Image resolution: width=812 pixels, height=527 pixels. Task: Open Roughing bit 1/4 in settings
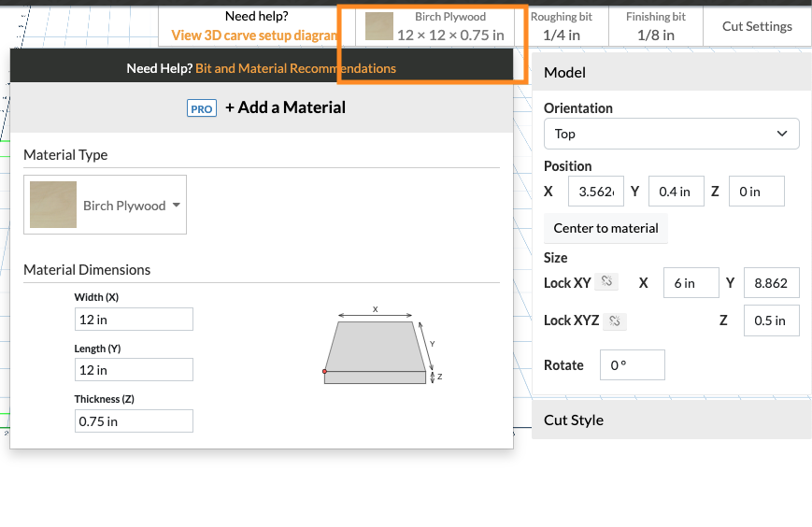562,26
